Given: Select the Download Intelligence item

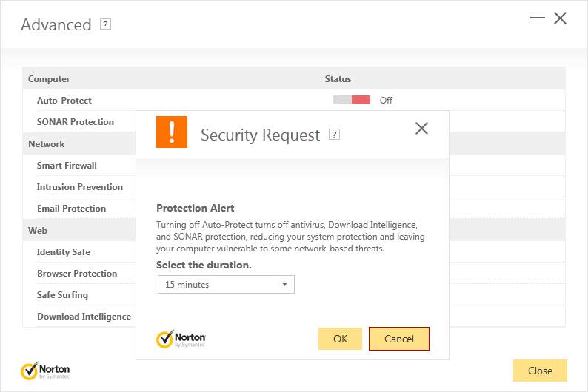Looking at the screenshot, I should click(x=84, y=317).
